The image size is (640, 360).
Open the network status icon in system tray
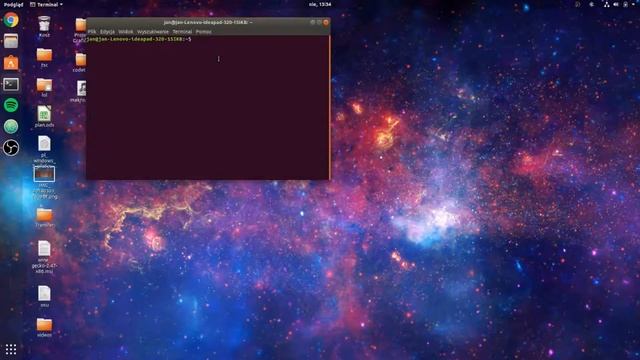coord(607,4)
